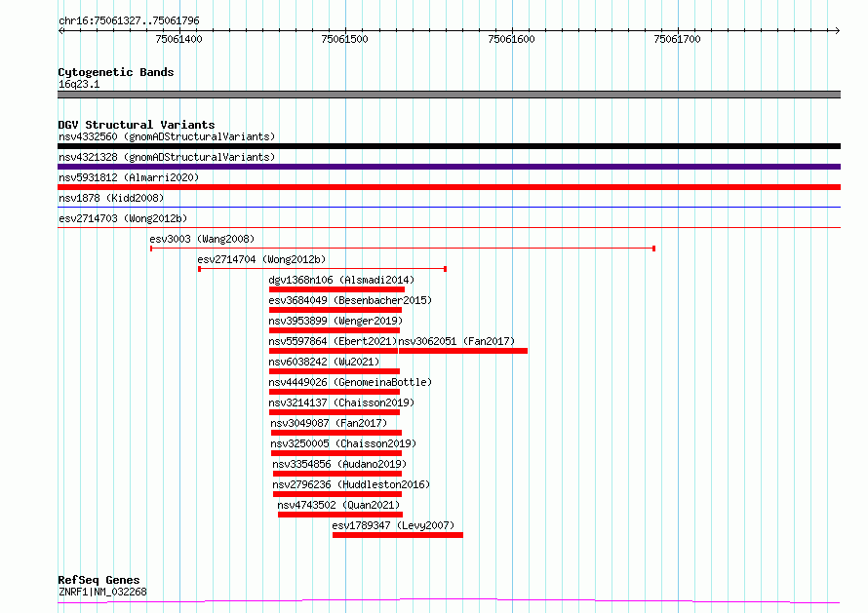Select the esv2714704 thin red span line

pyautogui.click(x=322, y=269)
